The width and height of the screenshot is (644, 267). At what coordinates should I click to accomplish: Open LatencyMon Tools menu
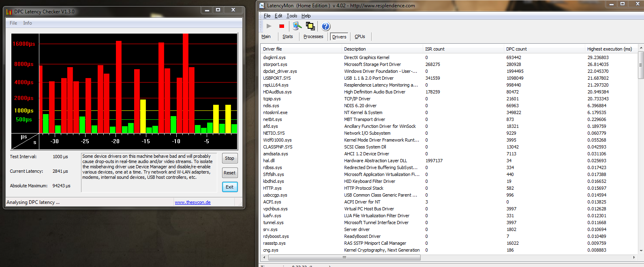tap(292, 16)
